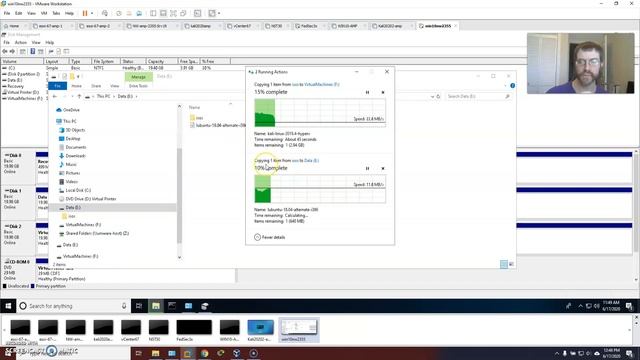Switch to the vCenter67 VM tab
Image resolution: width=640 pixels, height=360 pixels.
tap(242, 26)
